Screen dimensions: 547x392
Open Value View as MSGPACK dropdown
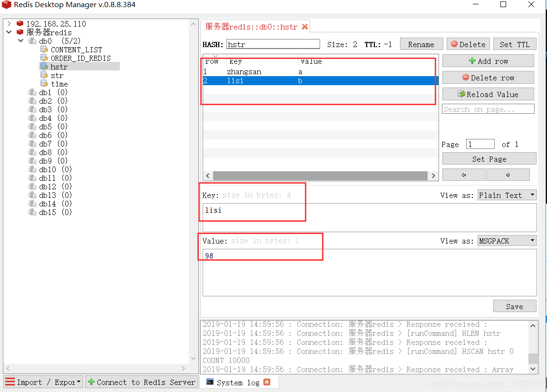coord(507,241)
